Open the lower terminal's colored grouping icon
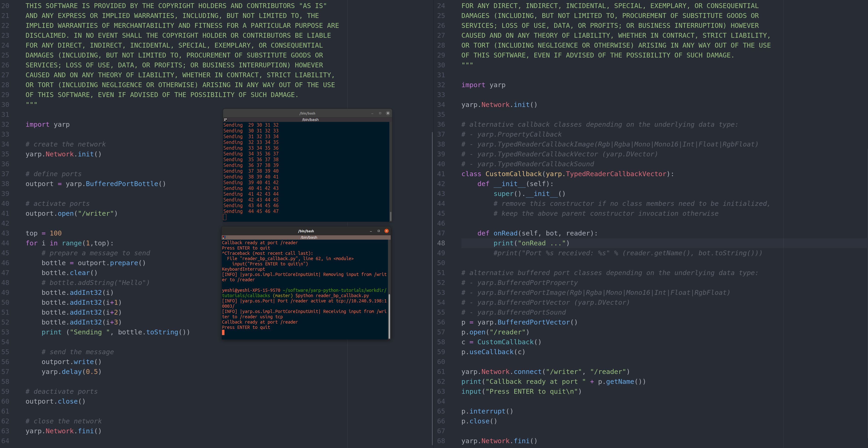This screenshot has width=868, height=448. pyautogui.click(x=224, y=237)
